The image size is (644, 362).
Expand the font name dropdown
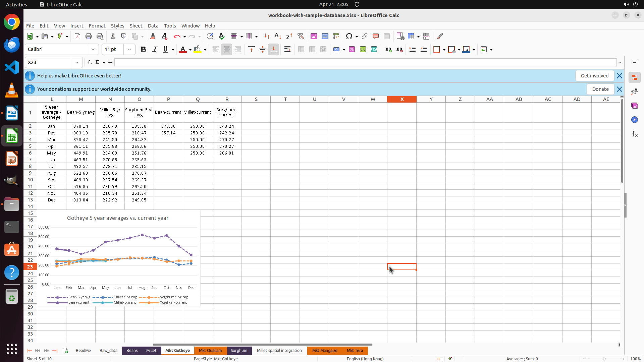pos(93,49)
